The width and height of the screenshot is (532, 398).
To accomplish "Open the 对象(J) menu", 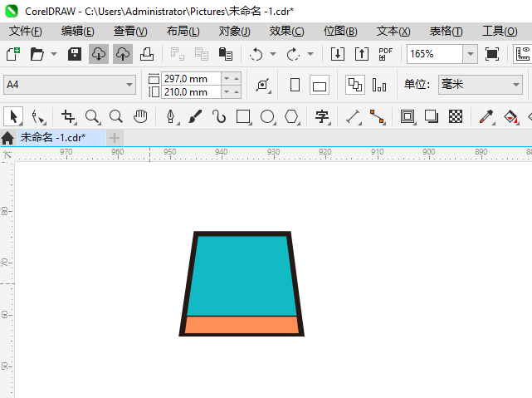I will click(x=234, y=32).
